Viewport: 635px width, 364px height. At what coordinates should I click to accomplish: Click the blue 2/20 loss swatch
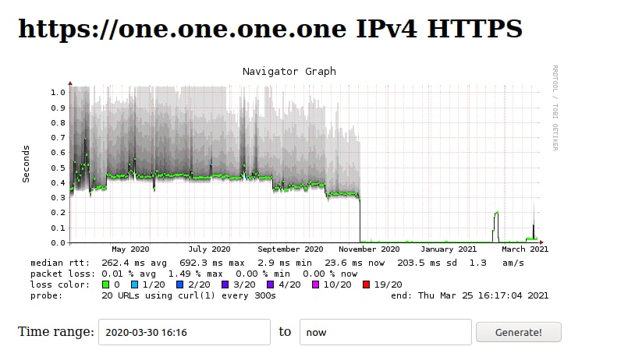[180, 284]
